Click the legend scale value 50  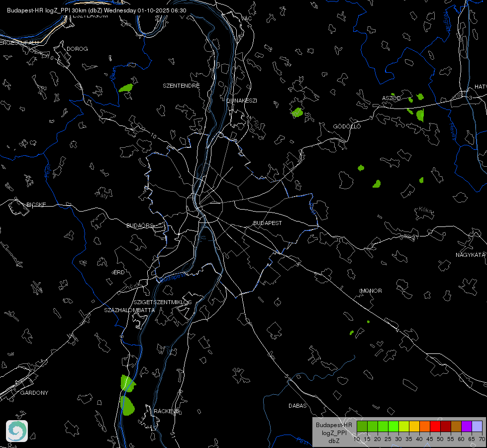click(x=440, y=439)
